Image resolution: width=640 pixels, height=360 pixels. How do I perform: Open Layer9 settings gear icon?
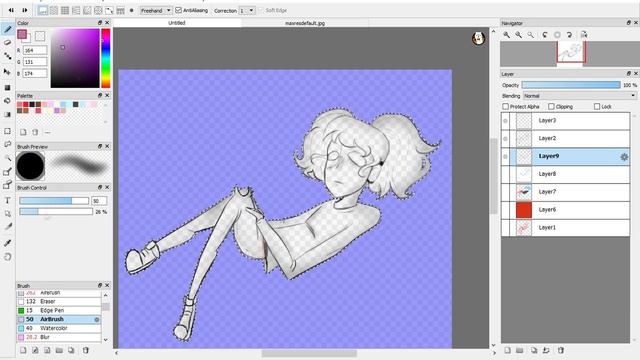(624, 157)
